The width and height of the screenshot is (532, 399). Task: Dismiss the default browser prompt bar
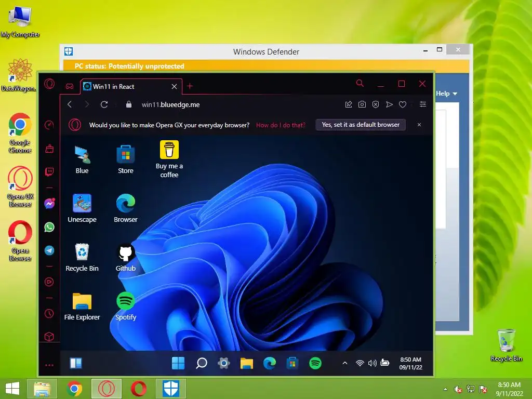point(419,125)
